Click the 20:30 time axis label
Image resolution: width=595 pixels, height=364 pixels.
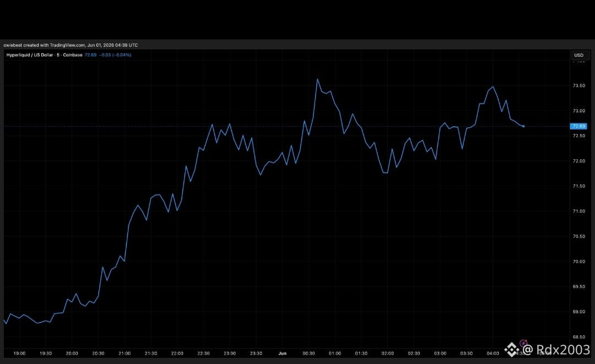click(x=98, y=354)
